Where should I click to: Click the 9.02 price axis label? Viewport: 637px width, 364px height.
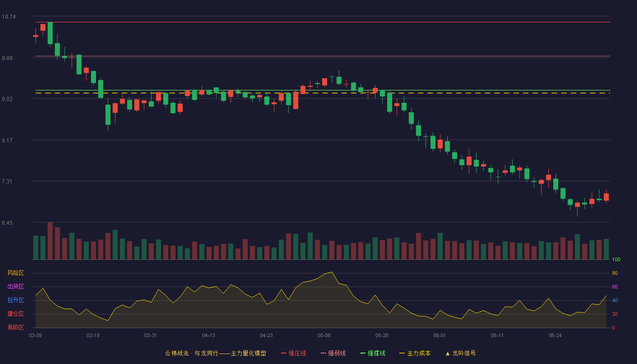(7, 99)
